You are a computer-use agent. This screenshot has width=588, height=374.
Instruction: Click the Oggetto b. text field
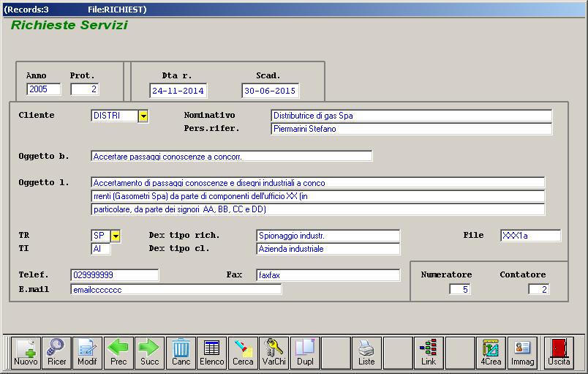(232, 157)
